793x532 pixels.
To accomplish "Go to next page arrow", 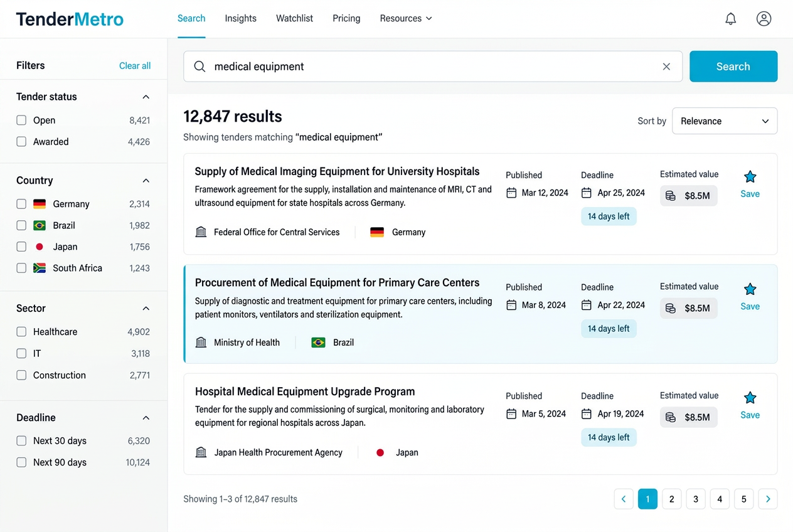I will [768, 499].
